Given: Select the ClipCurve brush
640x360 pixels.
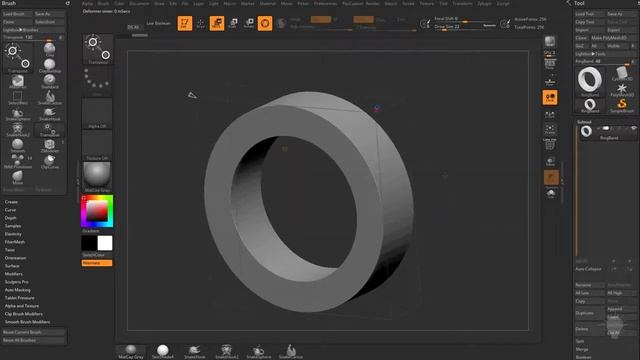Looking at the screenshot, I should click(x=50, y=162).
